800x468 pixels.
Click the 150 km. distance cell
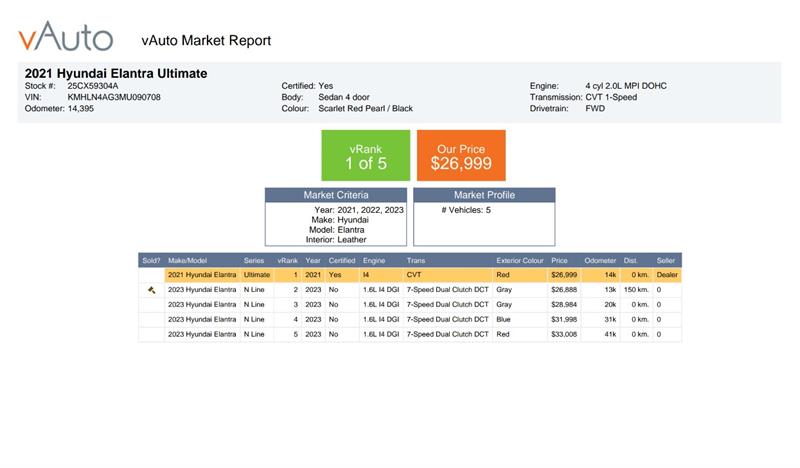(636, 289)
